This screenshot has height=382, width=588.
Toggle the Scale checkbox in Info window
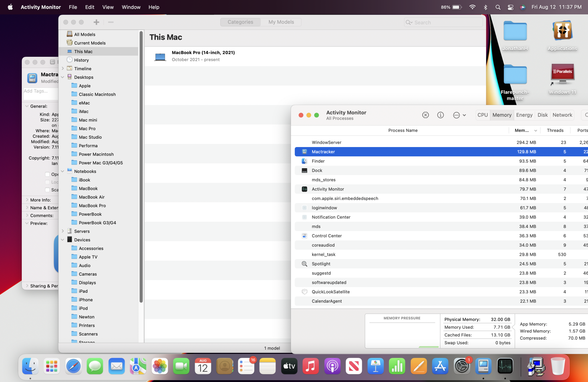tap(47, 190)
